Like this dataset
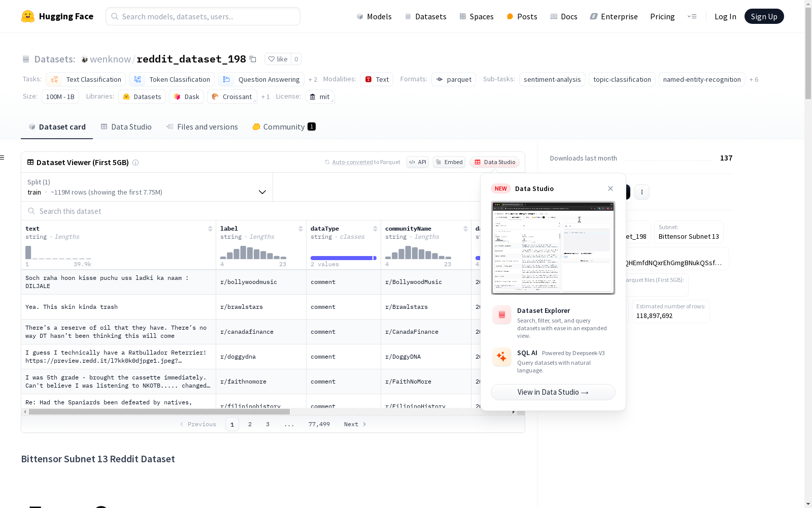The image size is (812, 508). (x=278, y=59)
